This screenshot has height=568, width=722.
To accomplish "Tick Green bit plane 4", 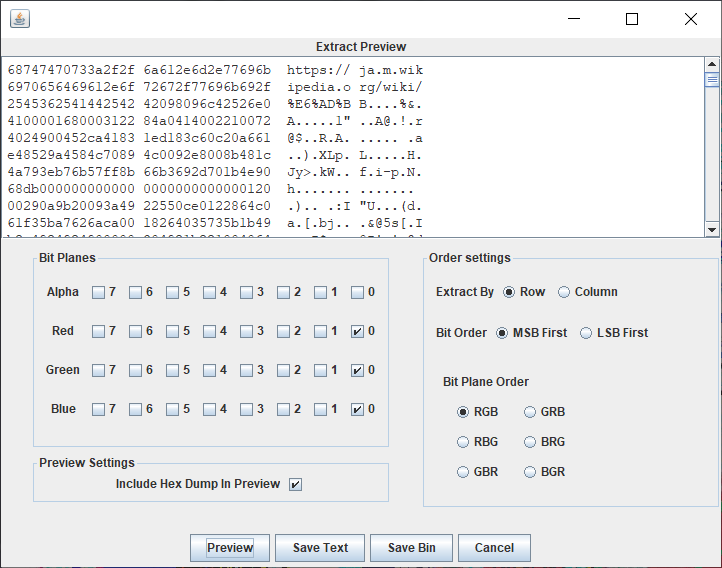I will (210, 371).
